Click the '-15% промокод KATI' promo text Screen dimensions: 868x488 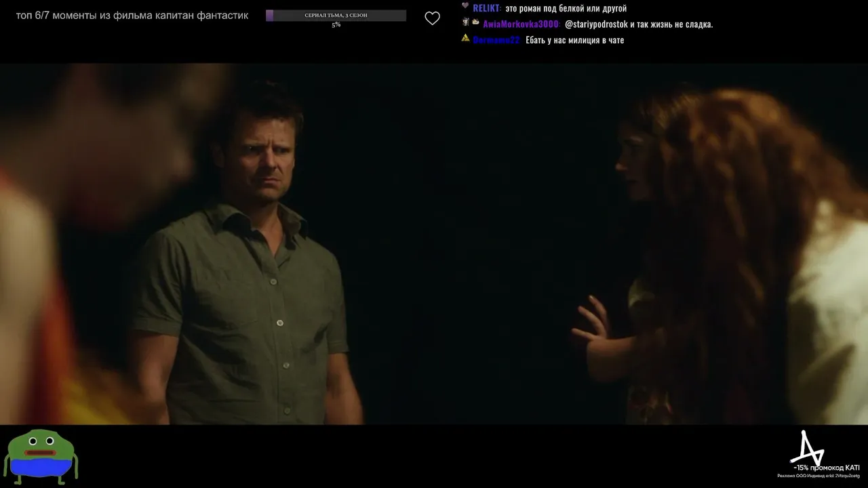(x=826, y=468)
